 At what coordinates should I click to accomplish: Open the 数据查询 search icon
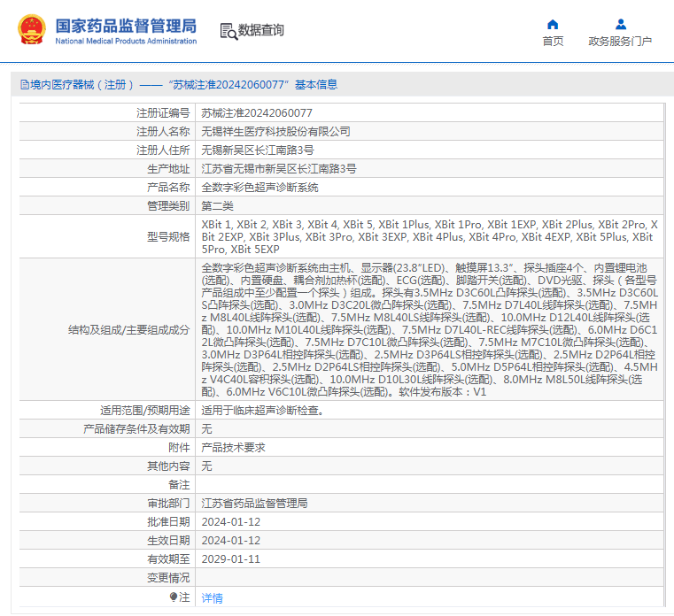click(229, 31)
